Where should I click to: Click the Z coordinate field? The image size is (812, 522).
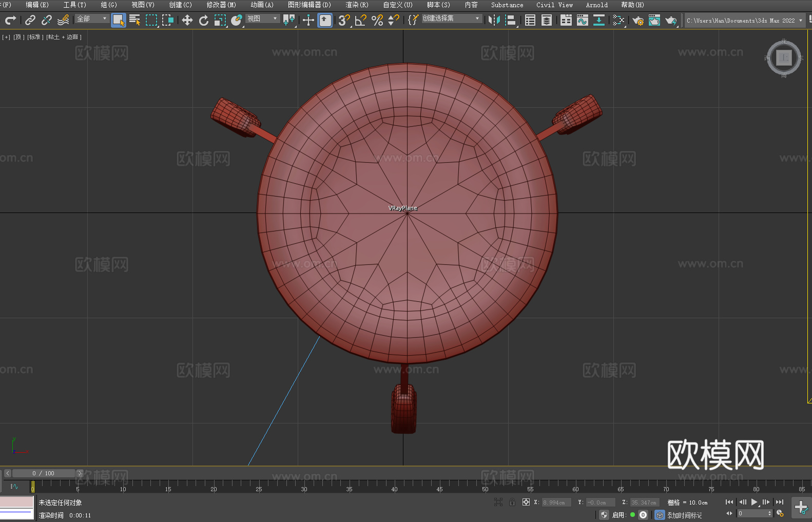[x=645, y=502]
